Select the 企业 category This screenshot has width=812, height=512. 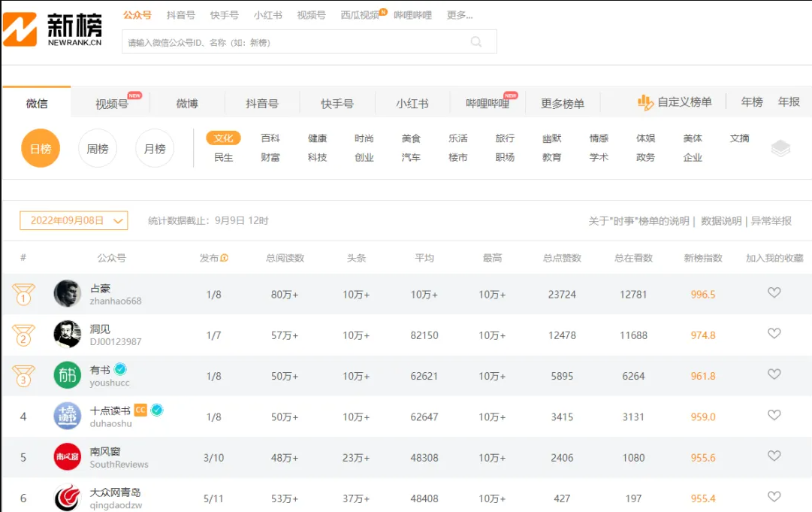[x=693, y=157]
